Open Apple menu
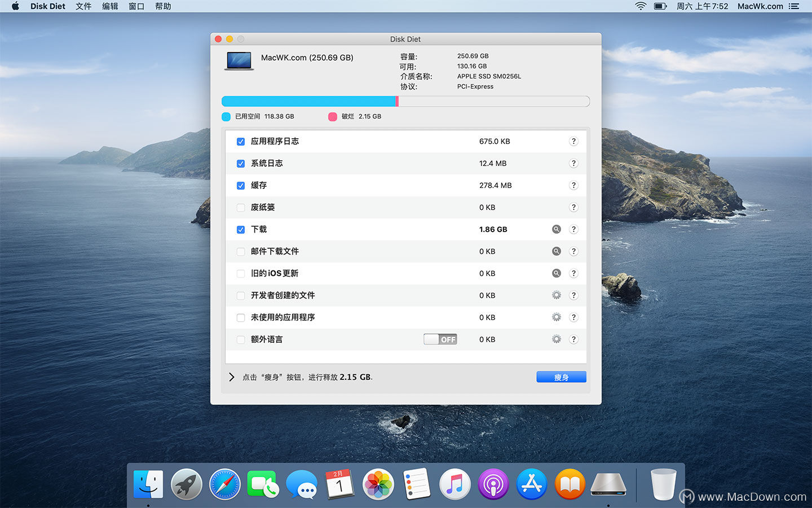The image size is (812, 508). click(15, 6)
